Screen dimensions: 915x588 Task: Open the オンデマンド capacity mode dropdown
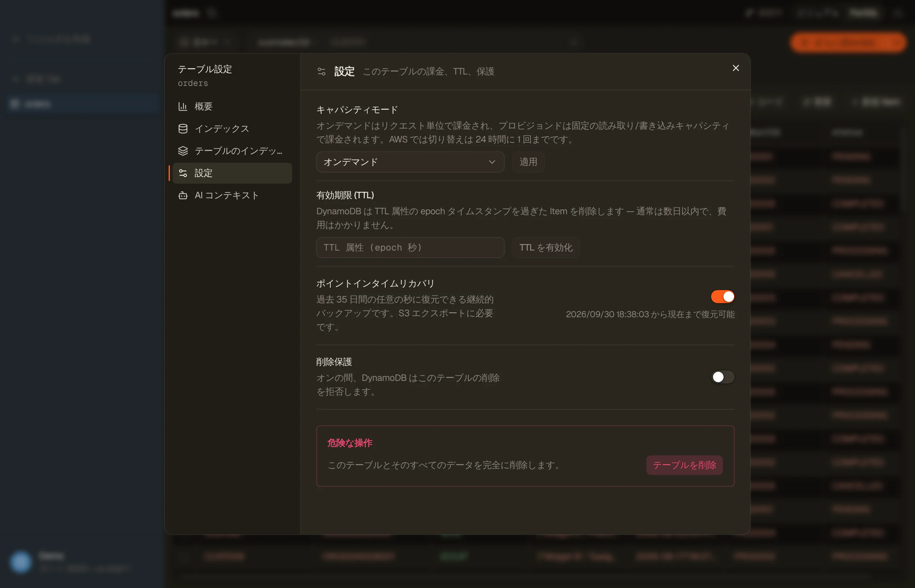tap(410, 162)
